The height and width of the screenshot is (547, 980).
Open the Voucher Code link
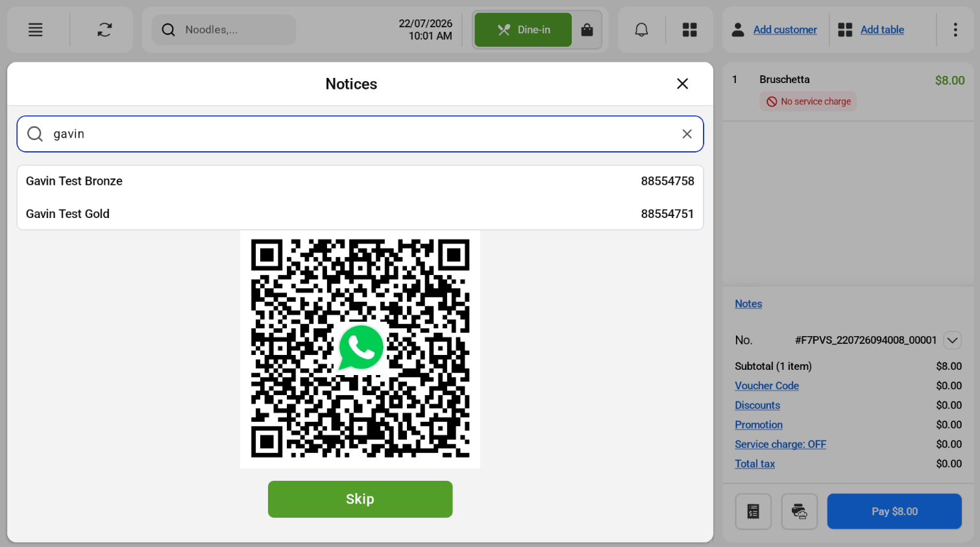[766, 385]
